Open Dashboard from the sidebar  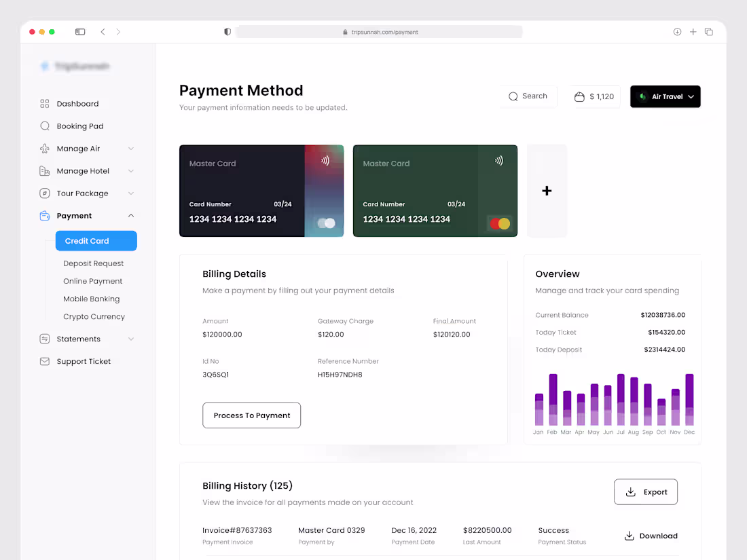coord(77,104)
